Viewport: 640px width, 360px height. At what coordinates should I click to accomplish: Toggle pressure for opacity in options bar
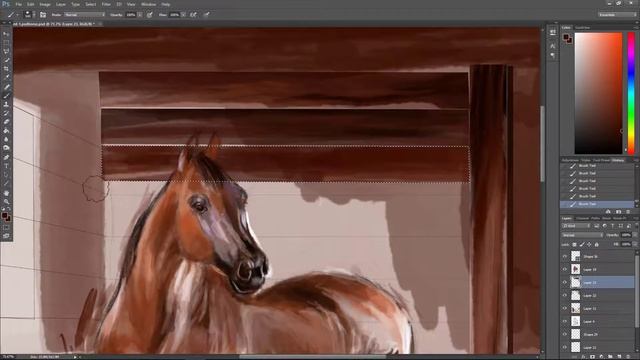tap(150, 15)
